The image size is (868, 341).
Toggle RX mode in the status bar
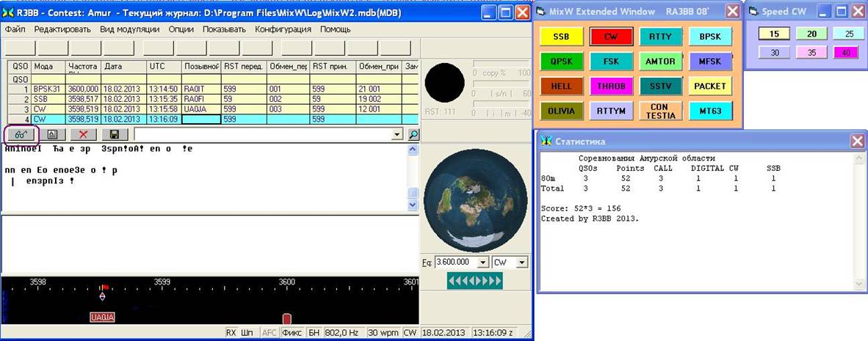[231, 333]
